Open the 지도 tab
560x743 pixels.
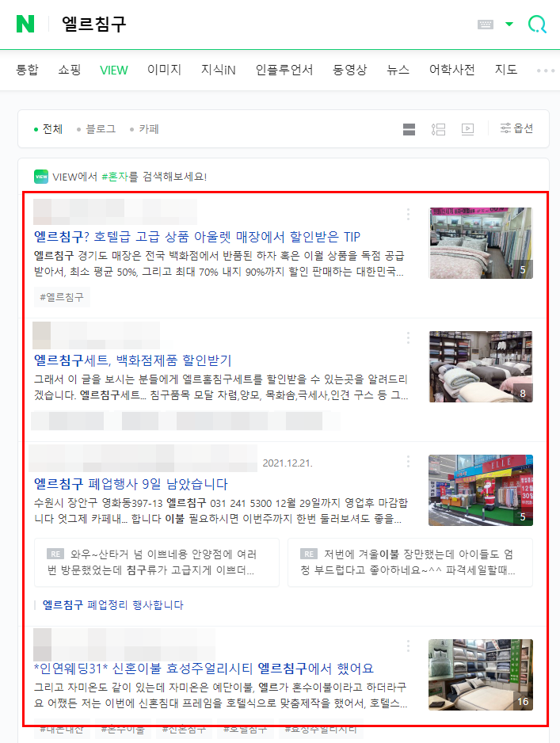[506, 70]
